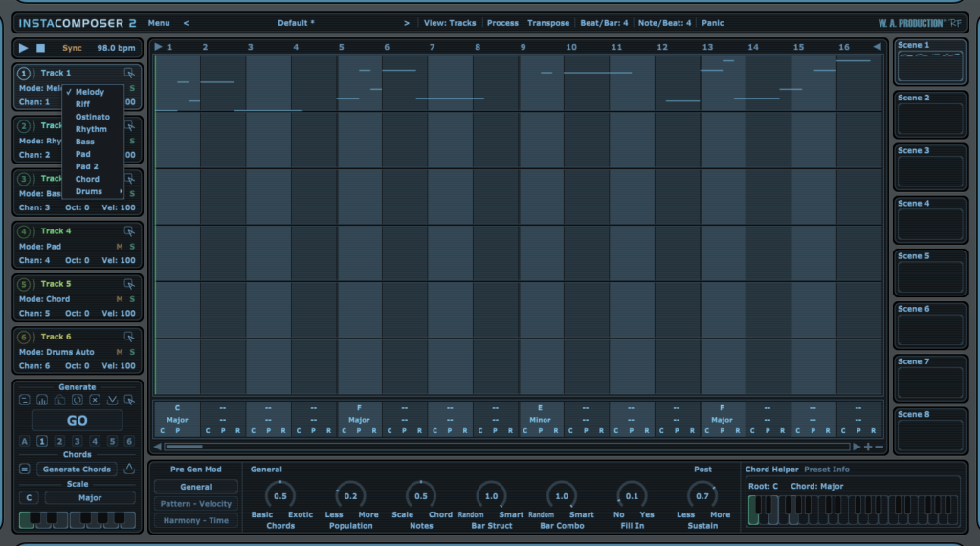Image resolution: width=980 pixels, height=546 pixels.
Task: Choose Ostinato from the mode menu
Action: [93, 117]
